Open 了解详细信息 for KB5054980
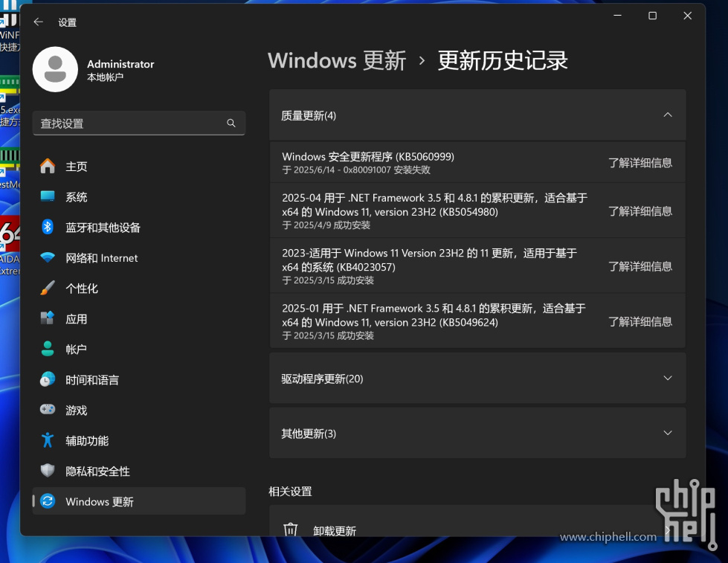 640,211
